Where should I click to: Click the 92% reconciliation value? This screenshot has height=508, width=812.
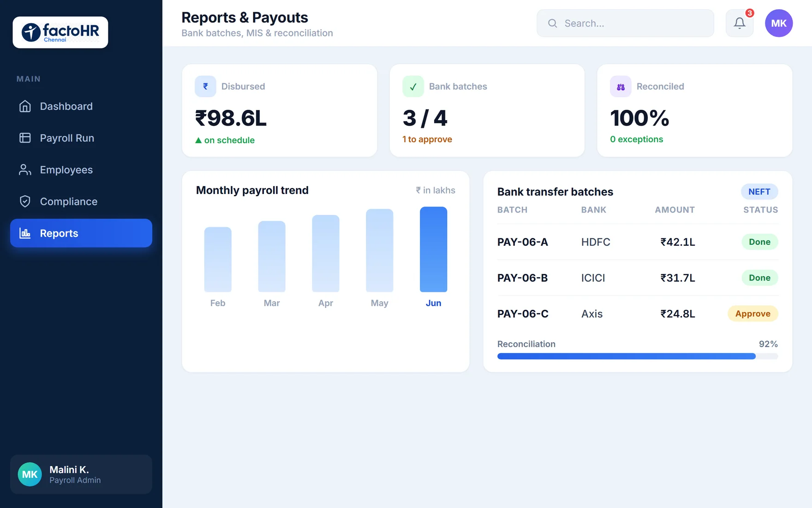point(768,344)
